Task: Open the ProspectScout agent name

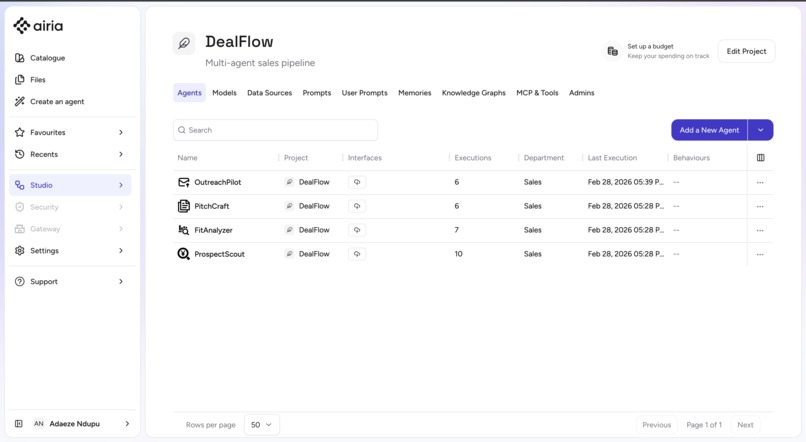Action: click(219, 254)
